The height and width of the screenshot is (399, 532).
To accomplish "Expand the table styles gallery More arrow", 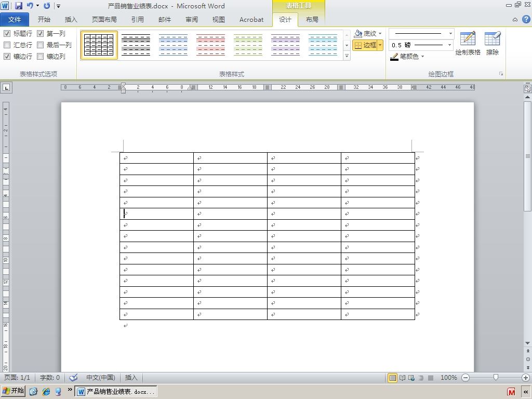I will coord(347,56).
